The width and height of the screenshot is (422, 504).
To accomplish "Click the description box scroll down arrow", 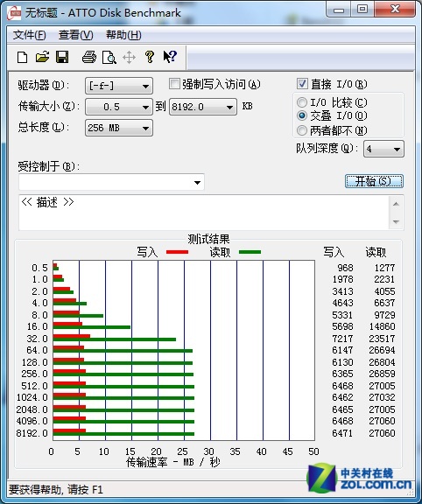I will point(397,221).
